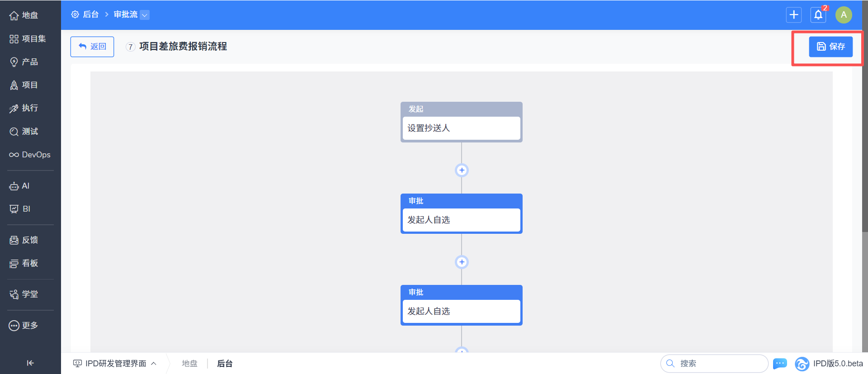Click the 返回 back button
This screenshot has height=374, width=868.
tap(92, 47)
